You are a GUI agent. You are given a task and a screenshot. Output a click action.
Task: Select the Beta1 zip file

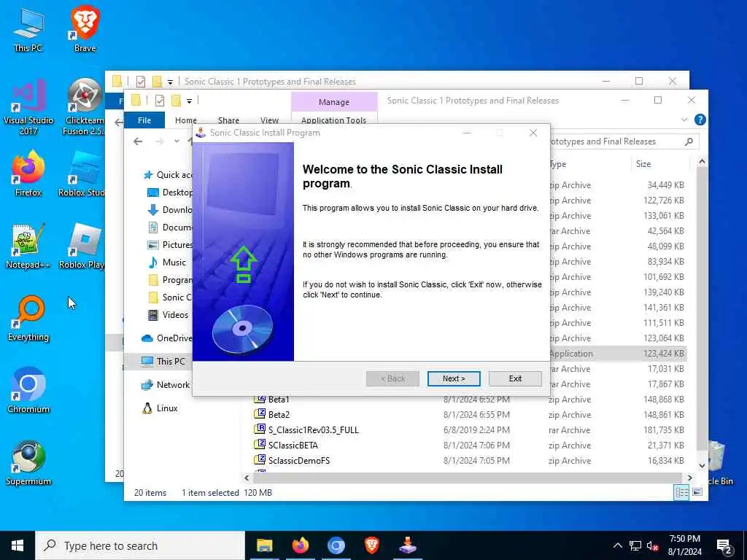[x=271, y=400]
